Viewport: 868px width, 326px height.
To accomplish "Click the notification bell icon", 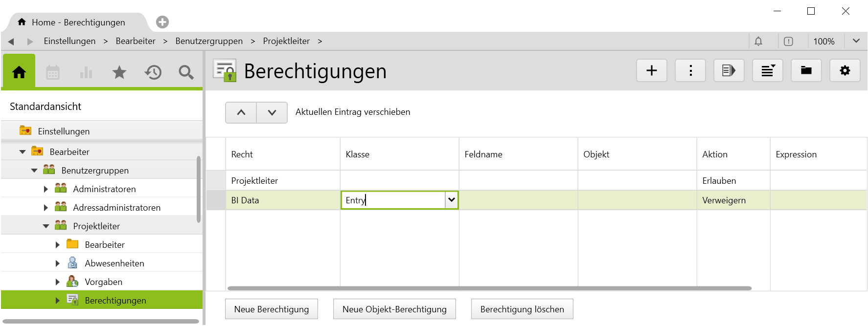I will point(758,42).
